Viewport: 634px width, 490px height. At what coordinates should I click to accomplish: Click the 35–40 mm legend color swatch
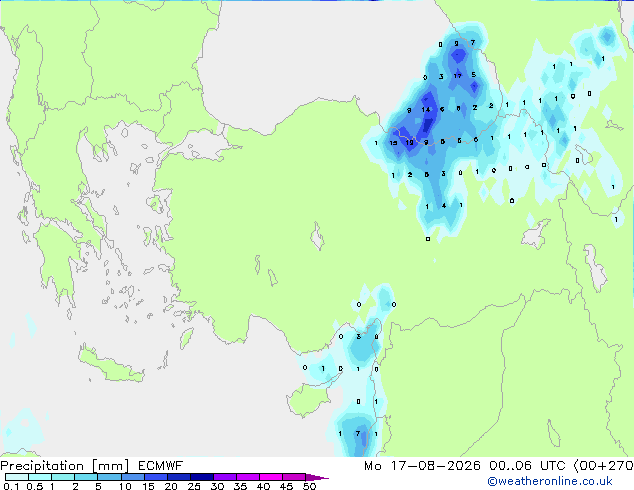click(247, 477)
